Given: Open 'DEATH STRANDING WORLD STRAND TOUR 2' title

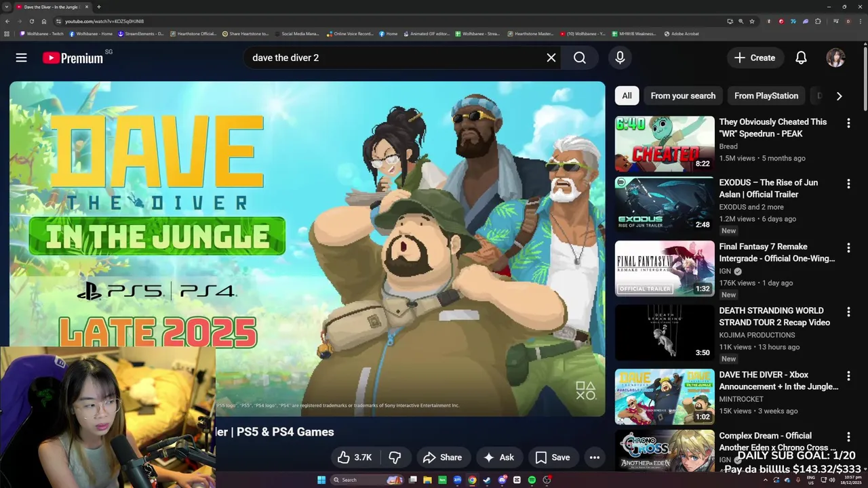Looking at the screenshot, I should [774, 317].
